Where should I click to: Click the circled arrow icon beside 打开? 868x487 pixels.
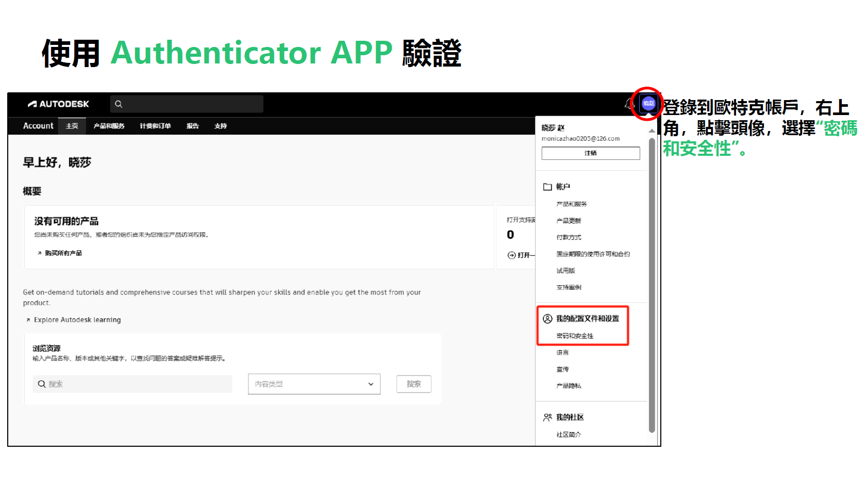(x=512, y=255)
